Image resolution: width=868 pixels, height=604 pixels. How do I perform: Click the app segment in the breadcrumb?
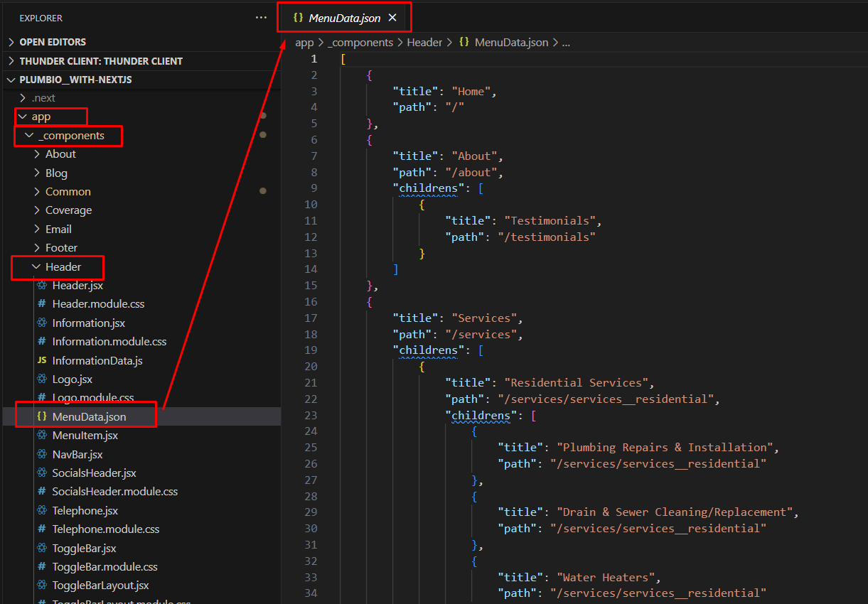[x=304, y=43]
